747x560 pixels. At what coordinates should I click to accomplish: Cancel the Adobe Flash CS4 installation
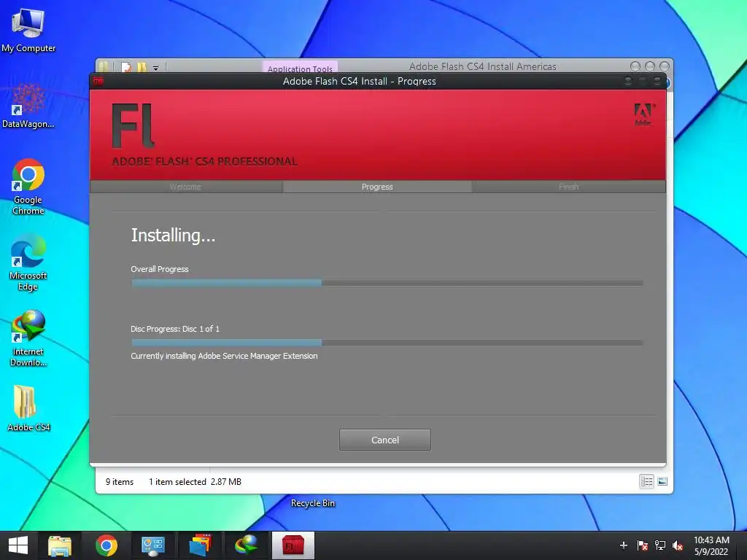385,440
